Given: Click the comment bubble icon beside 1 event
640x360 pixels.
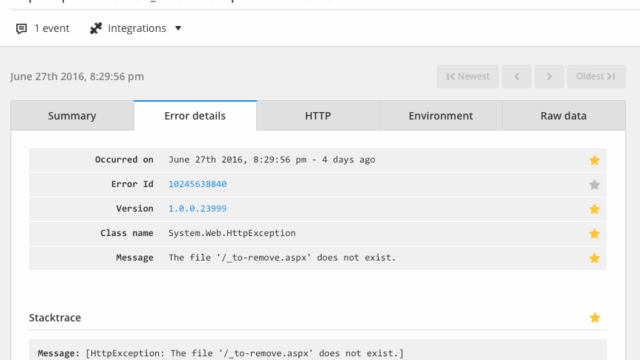Looking at the screenshot, I should point(21,28).
